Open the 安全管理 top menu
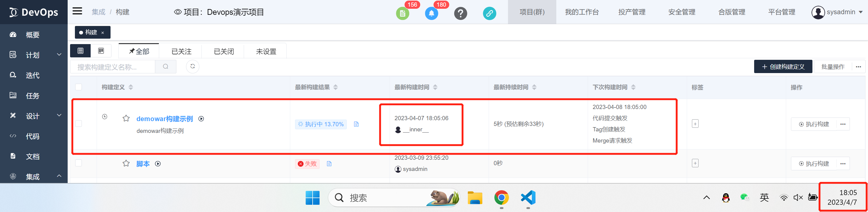Viewport: 868px width, 212px height. (x=682, y=12)
